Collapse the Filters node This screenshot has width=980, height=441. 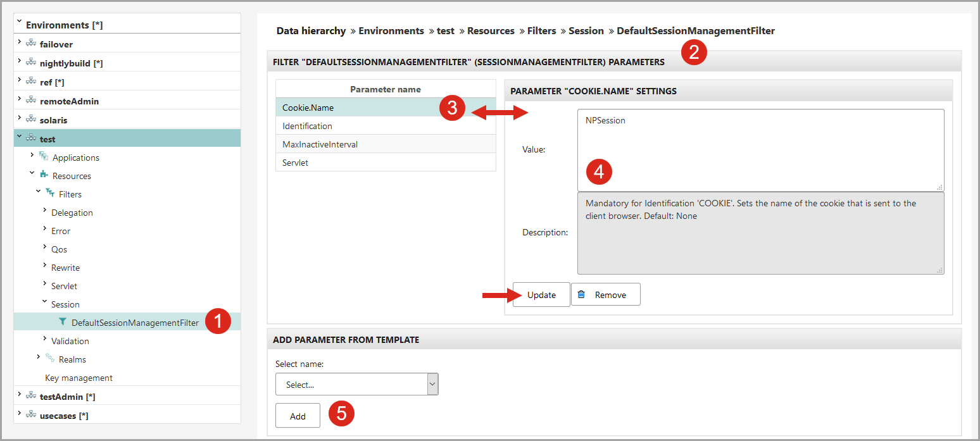coord(38,191)
